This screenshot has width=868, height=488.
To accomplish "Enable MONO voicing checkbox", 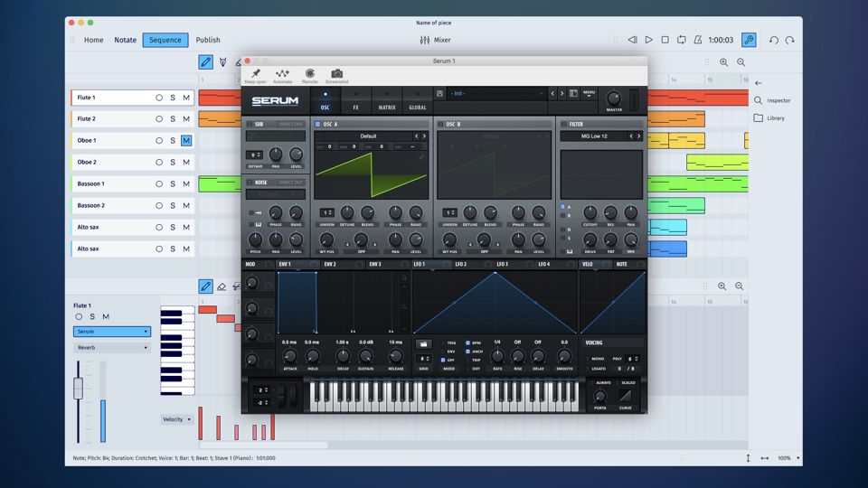I will pyautogui.click(x=589, y=359).
